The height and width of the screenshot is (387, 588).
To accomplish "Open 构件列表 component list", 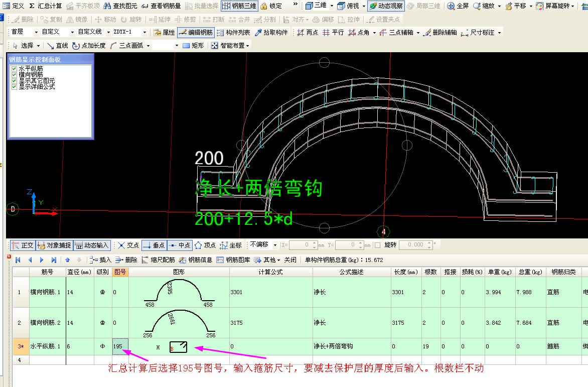I will [233, 32].
